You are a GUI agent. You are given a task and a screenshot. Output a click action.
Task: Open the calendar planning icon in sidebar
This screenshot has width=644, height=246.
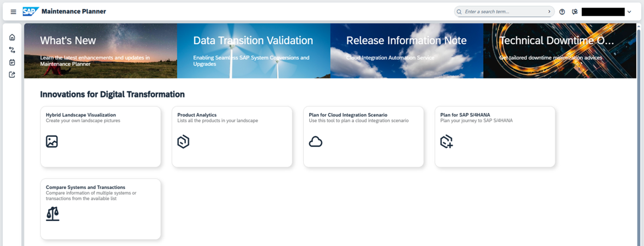pyautogui.click(x=12, y=63)
